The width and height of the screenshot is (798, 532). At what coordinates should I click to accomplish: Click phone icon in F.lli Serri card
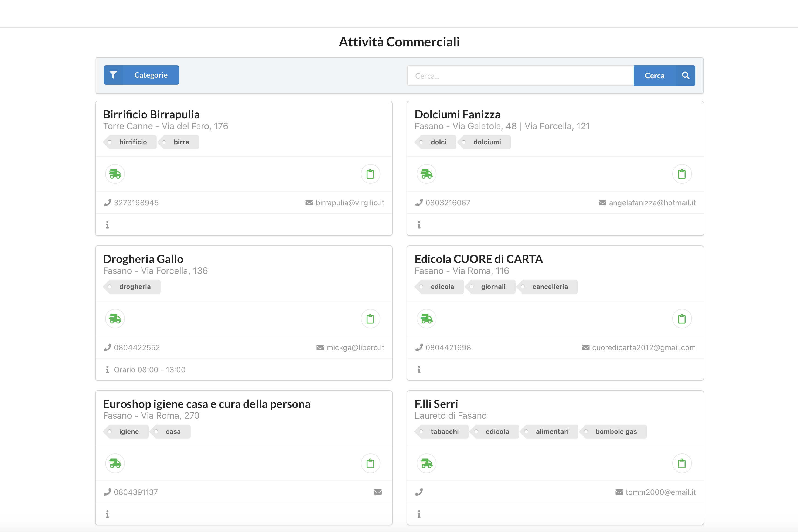tap(419, 492)
